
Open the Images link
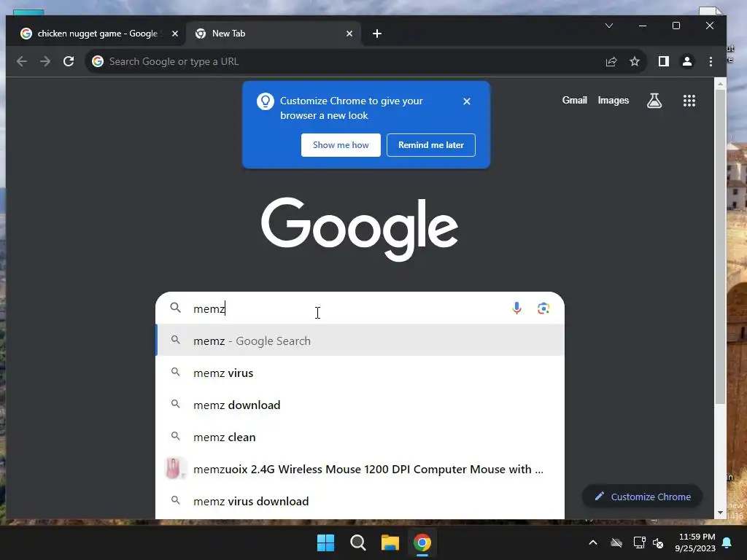pos(613,101)
